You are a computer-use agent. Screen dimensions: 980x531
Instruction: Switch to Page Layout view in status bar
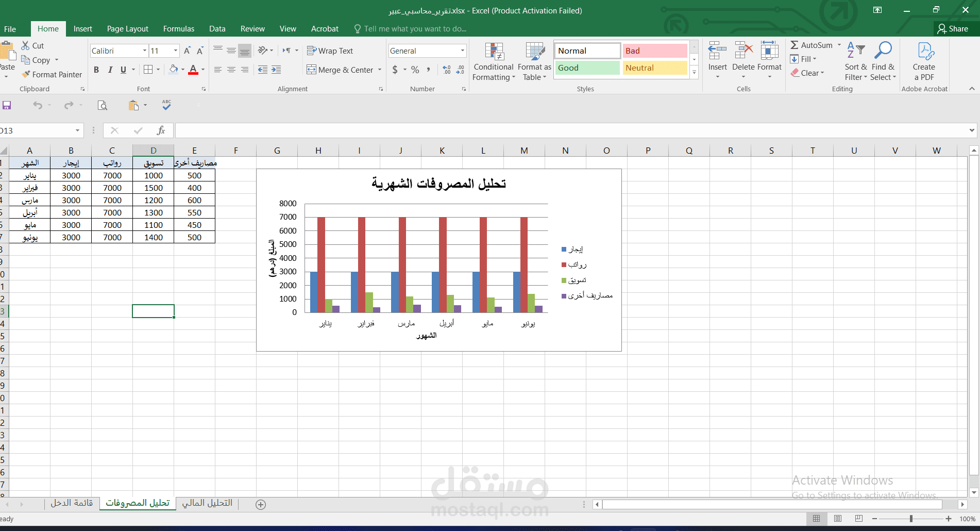pyautogui.click(x=838, y=519)
